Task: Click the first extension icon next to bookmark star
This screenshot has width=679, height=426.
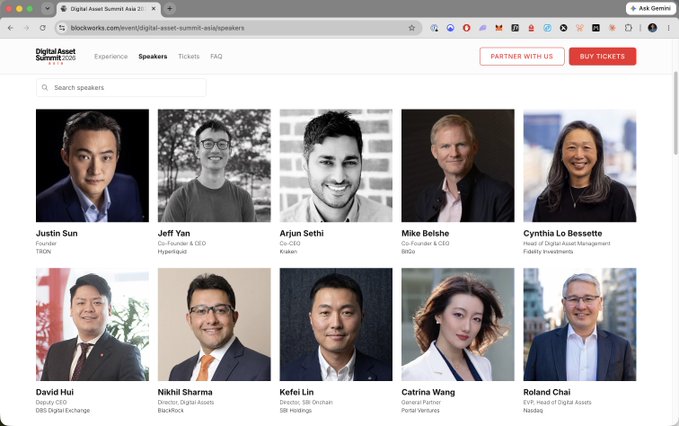Action: coord(434,28)
